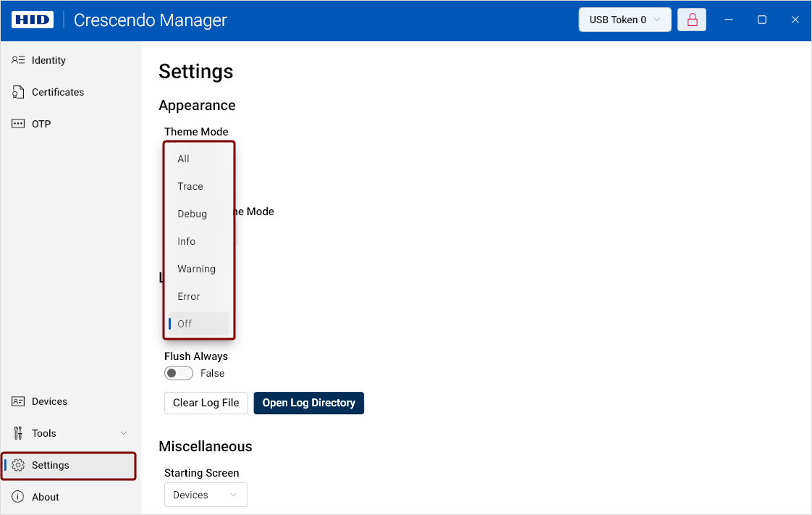This screenshot has height=515, width=812.
Task: Click the Tools wrench icon
Action: (x=18, y=433)
